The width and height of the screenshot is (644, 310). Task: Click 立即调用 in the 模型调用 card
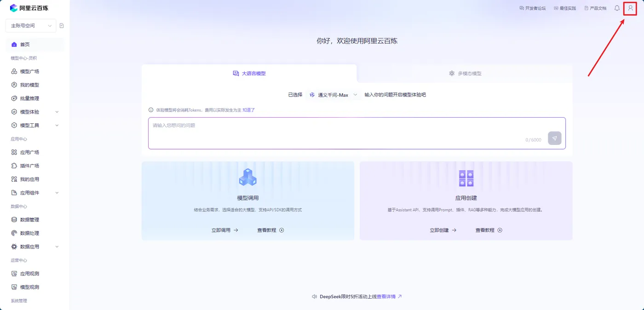pos(225,230)
